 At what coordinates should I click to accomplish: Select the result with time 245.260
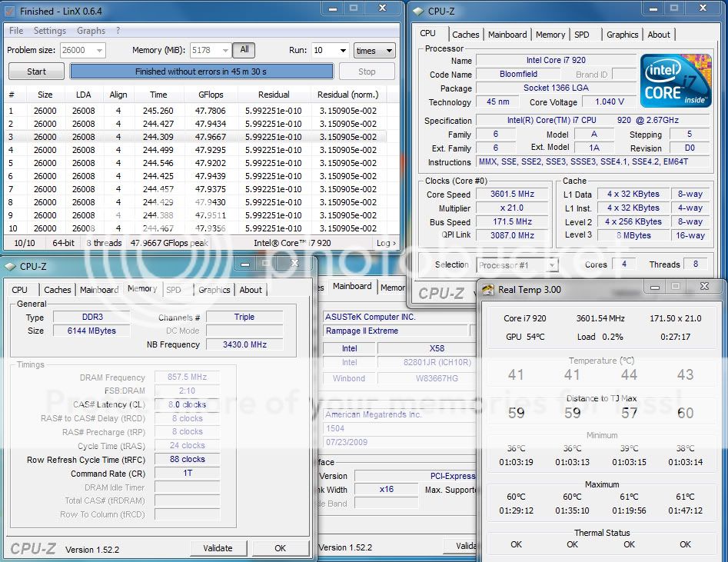[195, 111]
